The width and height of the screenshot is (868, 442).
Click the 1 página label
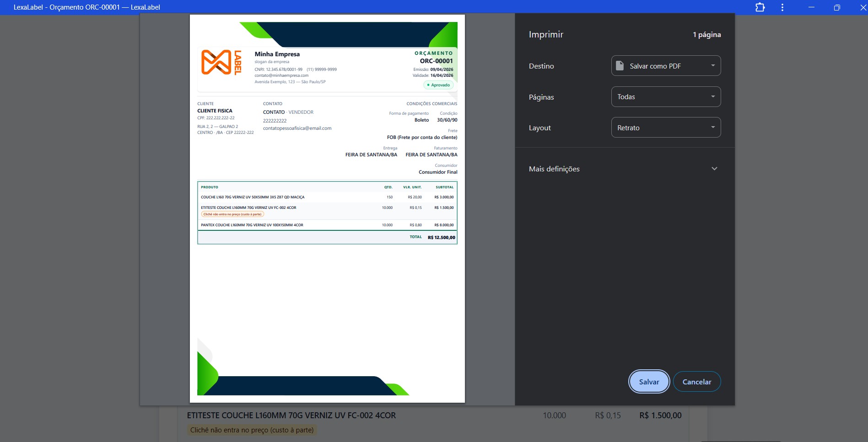tap(707, 35)
